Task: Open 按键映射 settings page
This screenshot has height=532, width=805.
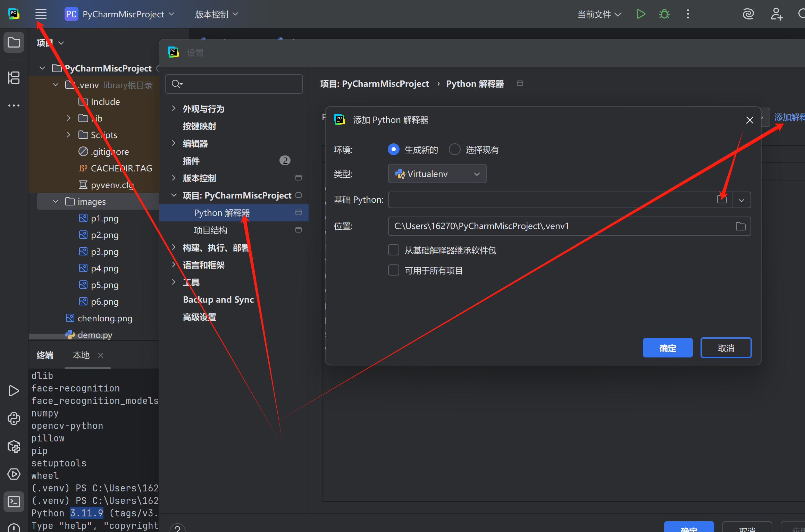Action: [200, 126]
